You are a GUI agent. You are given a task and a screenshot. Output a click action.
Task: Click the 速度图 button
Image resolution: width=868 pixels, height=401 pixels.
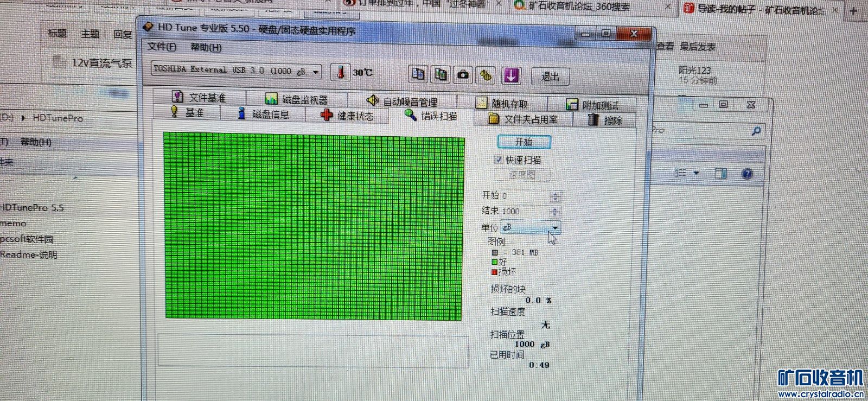(x=522, y=175)
